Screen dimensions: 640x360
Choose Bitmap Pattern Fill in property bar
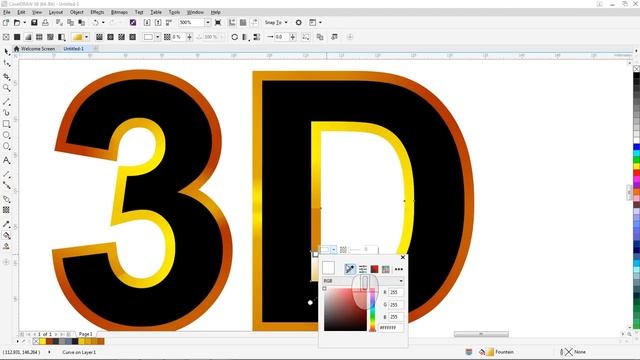coord(50,37)
